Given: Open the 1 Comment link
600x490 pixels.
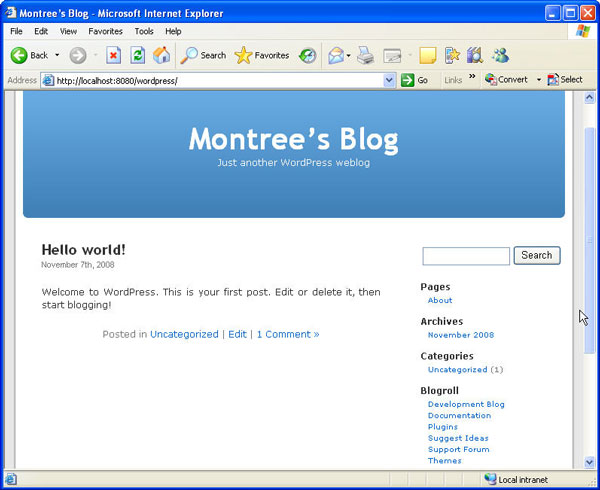Looking at the screenshot, I should (x=288, y=334).
